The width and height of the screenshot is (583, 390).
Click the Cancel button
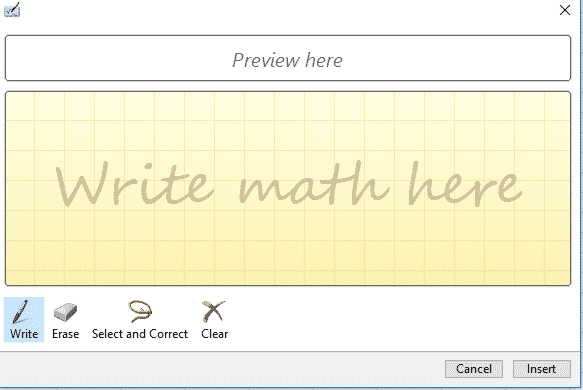(474, 369)
